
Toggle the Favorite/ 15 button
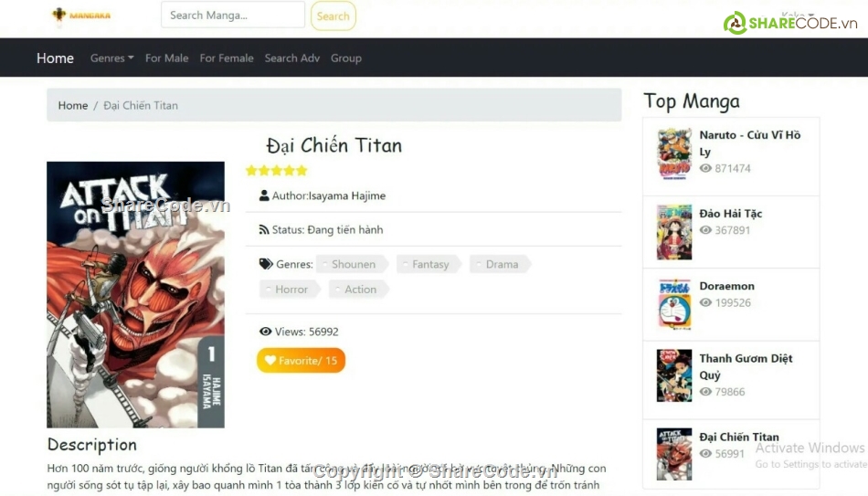click(302, 361)
